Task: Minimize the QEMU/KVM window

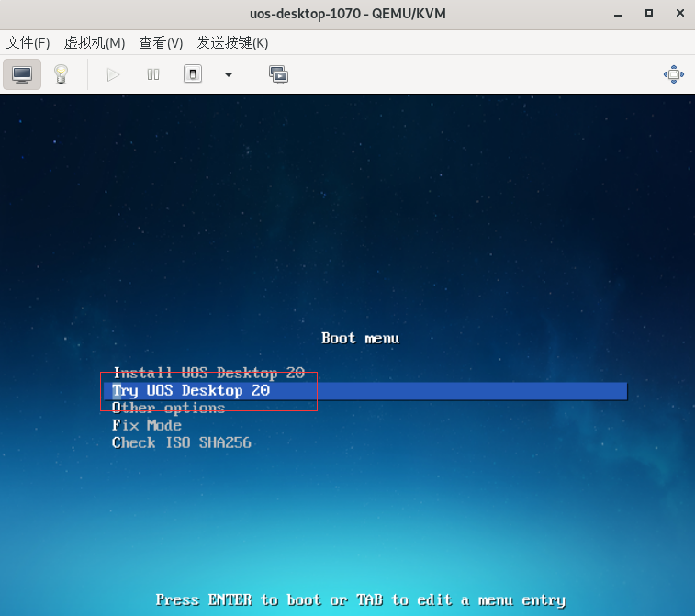Action: [618, 14]
